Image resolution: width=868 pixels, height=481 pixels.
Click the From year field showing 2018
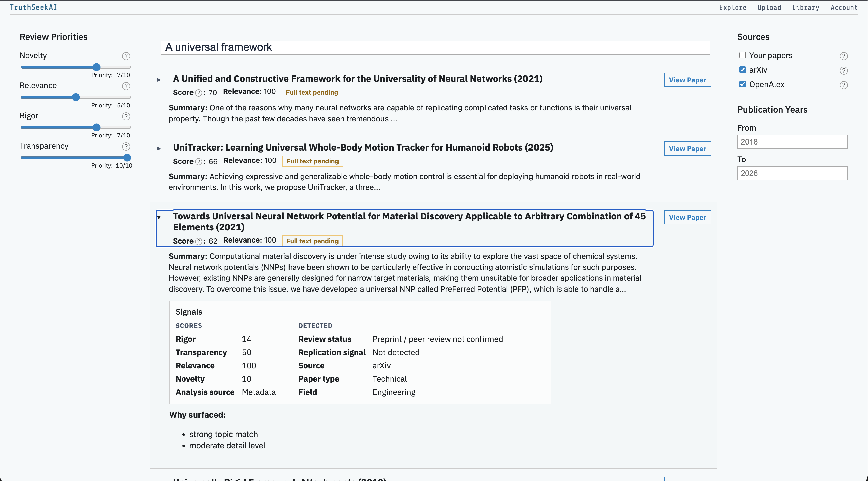click(792, 142)
